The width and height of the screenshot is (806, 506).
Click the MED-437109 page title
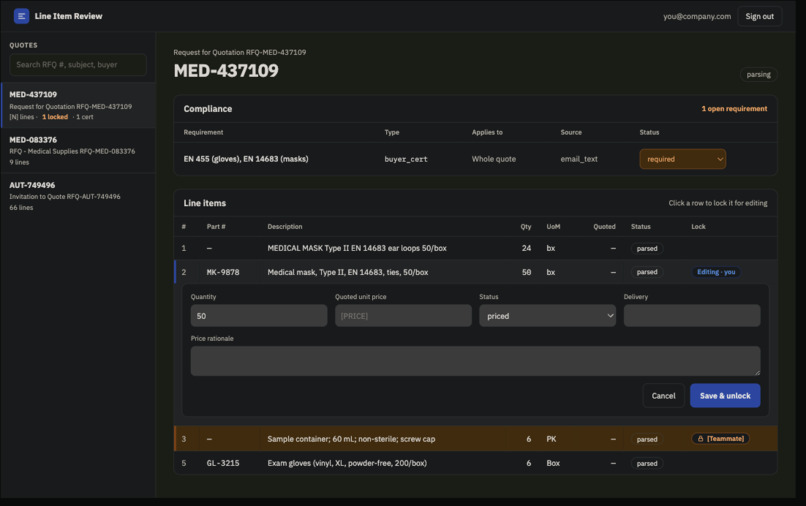[x=226, y=70]
